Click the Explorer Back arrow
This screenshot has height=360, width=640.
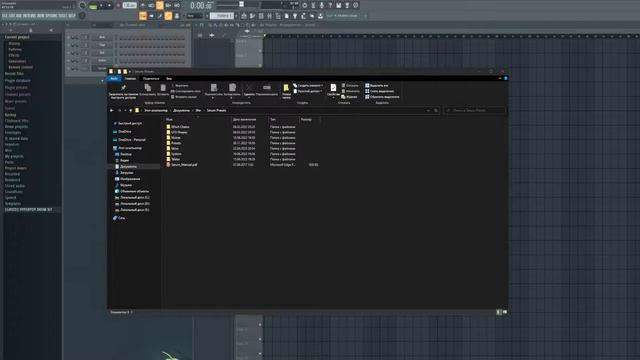pyautogui.click(x=112, y=111)
